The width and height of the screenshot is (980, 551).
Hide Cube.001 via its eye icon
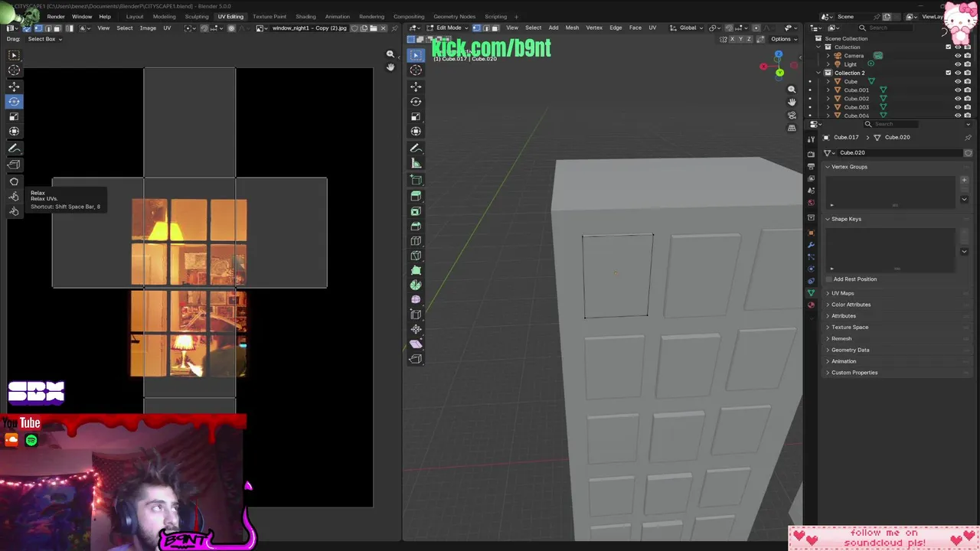tap(958, 90)
